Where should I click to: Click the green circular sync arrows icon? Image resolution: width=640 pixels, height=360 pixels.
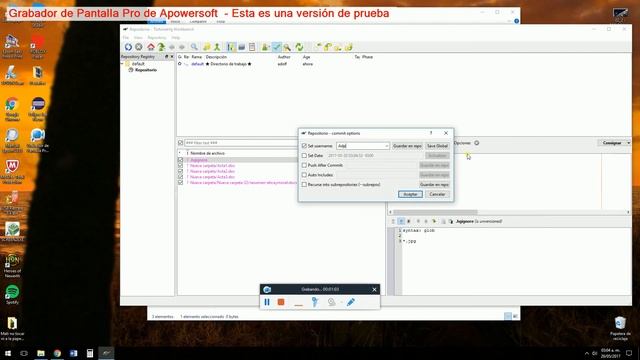pos(299,47)
